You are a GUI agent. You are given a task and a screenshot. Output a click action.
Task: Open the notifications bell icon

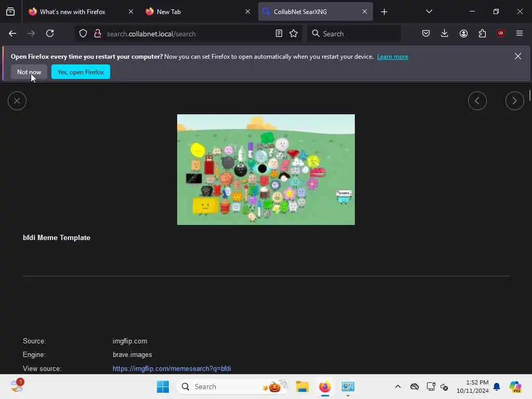click(x=497, y=387)
